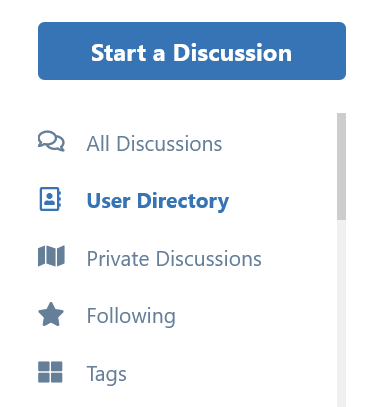Open the All Discussions link
371x407 pixels.
[x=154, y=144]
